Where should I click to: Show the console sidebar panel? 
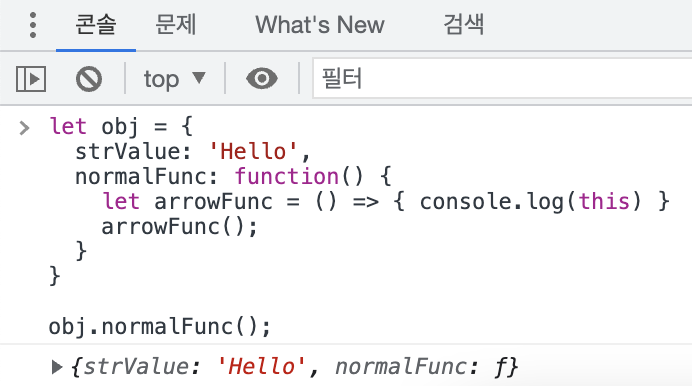[x=31, y=79]
